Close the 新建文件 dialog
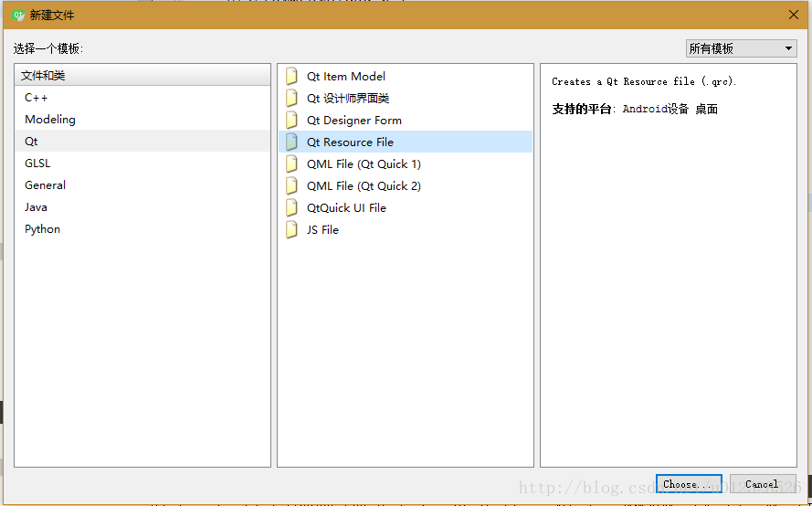The width and height of the screenshot is (812, 506). (793, 15)
